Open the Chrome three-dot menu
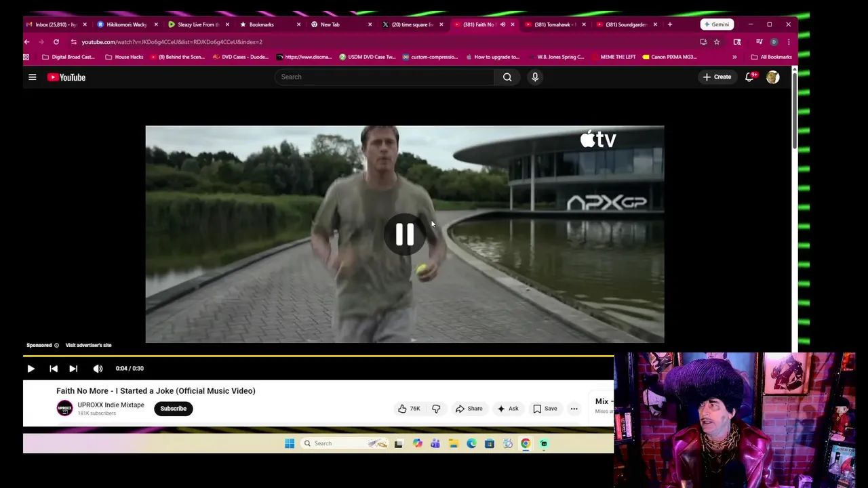Screen dimensions: 868x488 coord(789,42)
